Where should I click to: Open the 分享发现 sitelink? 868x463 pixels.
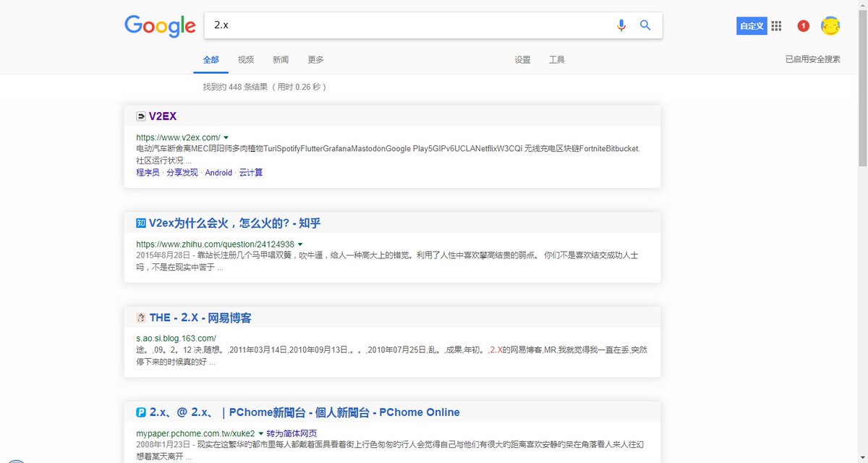click(182, 173)
